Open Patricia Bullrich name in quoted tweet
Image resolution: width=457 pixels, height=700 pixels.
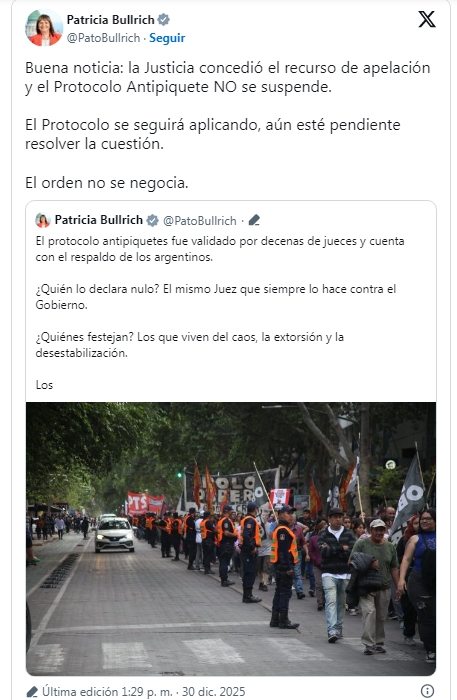coord(99,220)
